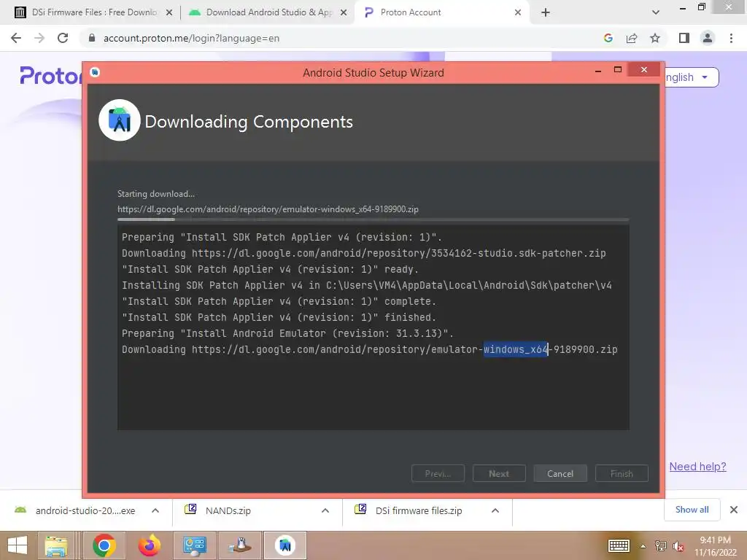The image size is (747, 560).
Task: Open the Chrome three-dot menu
Action: [731, 38]
